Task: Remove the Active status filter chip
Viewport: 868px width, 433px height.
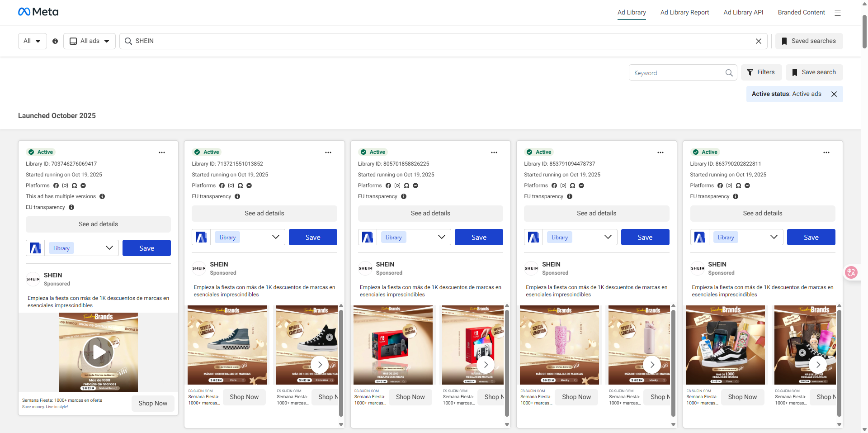Action: click(x=834, y=94)
